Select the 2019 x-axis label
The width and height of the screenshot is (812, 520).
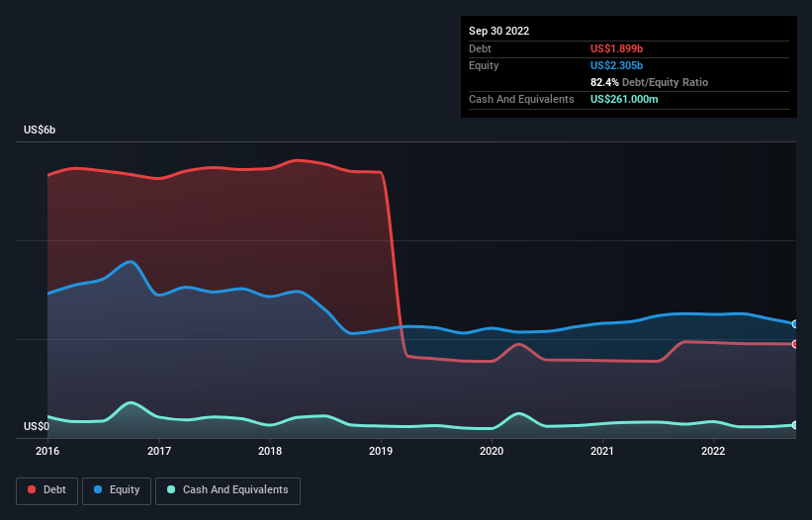point(381,451)
